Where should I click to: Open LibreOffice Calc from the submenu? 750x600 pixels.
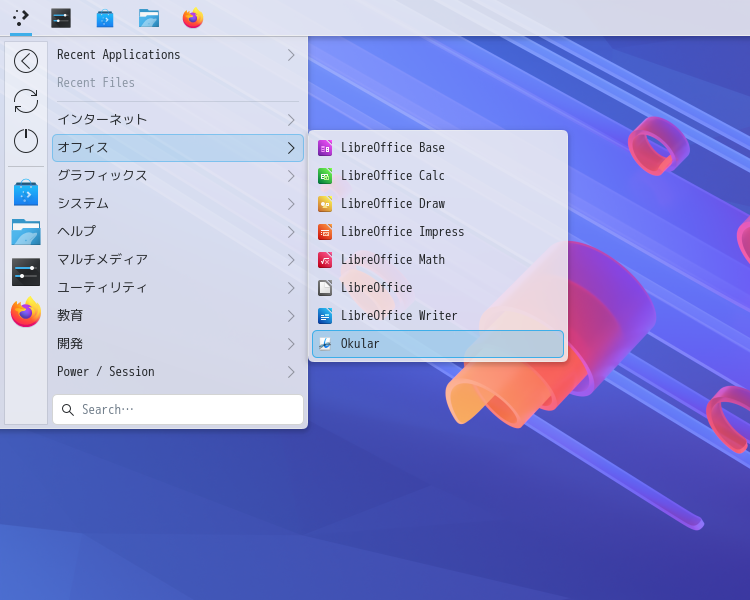pos(392,176)
